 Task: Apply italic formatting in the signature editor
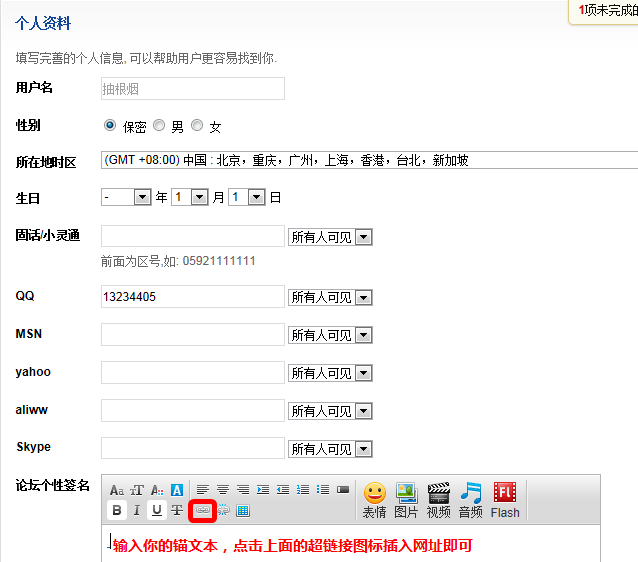pos(137,510)
